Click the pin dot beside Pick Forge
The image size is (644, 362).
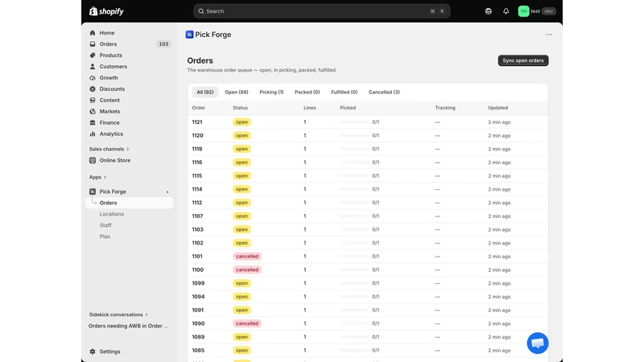tap(167, 192)
